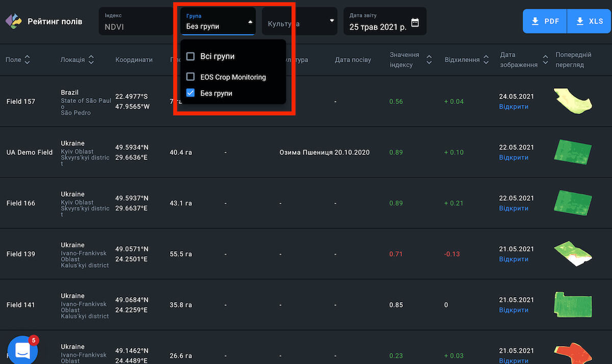Open the chat messenger bubble icon
The width and height of the screenshot is (612, 364).
pyautogui.click(x=23, y=350)
